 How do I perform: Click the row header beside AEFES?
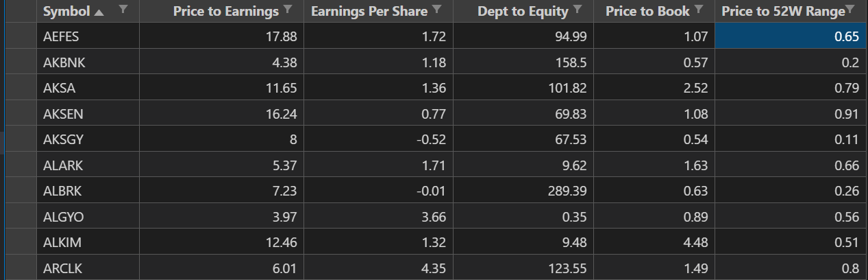pyautogui.click(x=18, y=37)
